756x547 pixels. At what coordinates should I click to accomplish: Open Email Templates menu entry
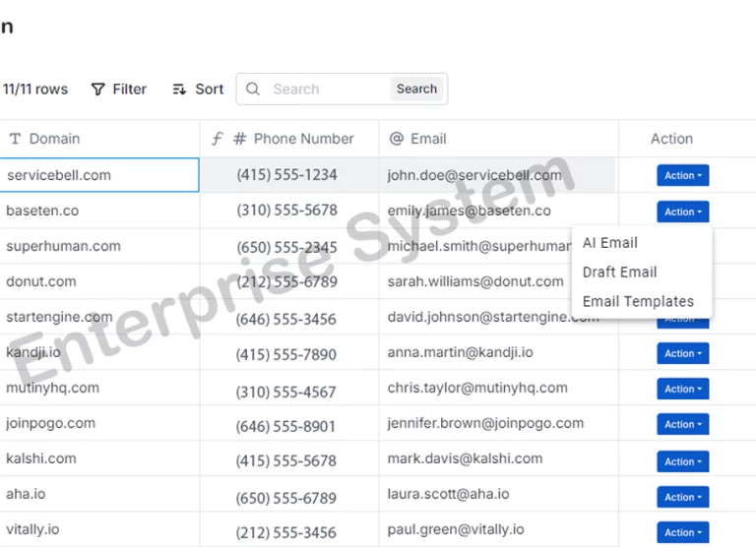click(x=638, y=302)
